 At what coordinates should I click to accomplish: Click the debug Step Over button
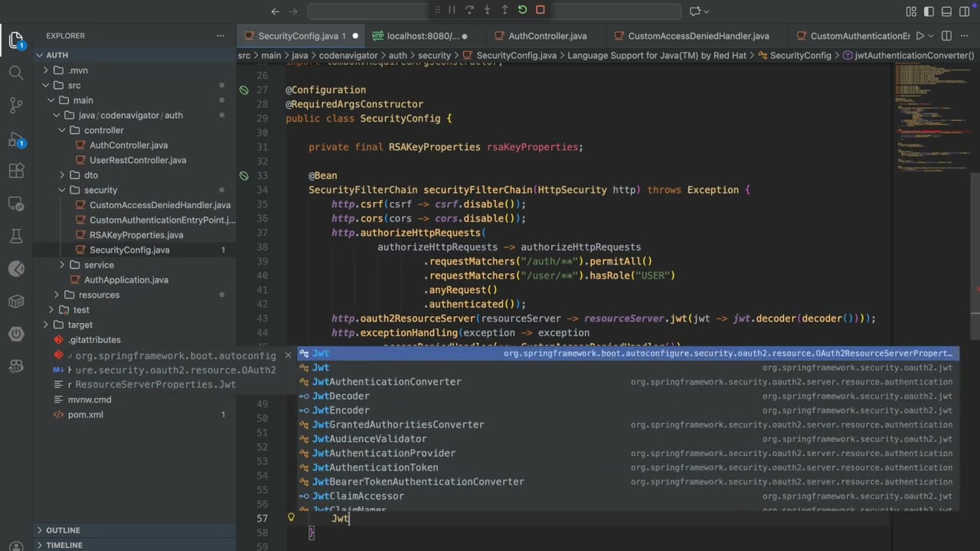tap(469, 10)
